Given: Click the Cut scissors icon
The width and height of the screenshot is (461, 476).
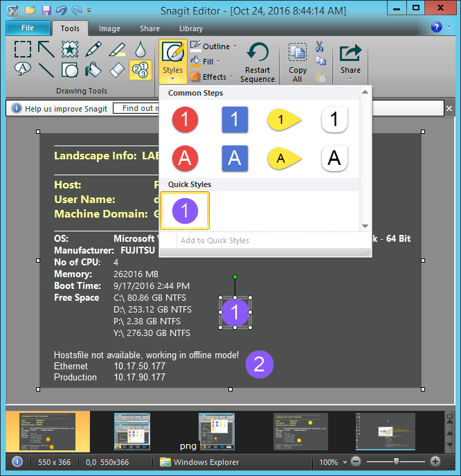Looking at the screenshot, I should click(x=320, y=46).
